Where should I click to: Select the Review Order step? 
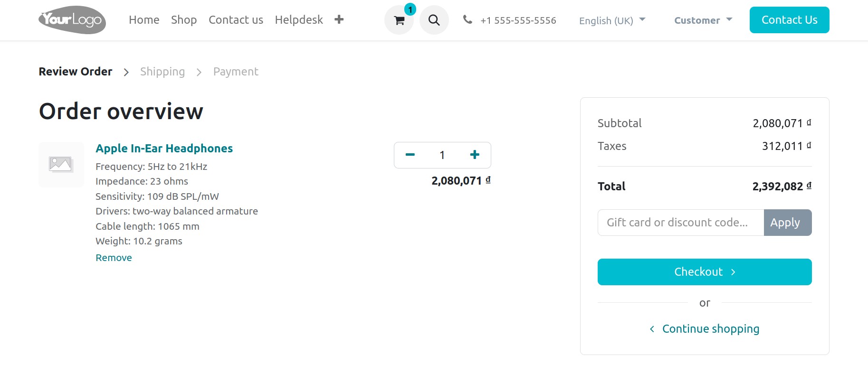pos(76,72)
